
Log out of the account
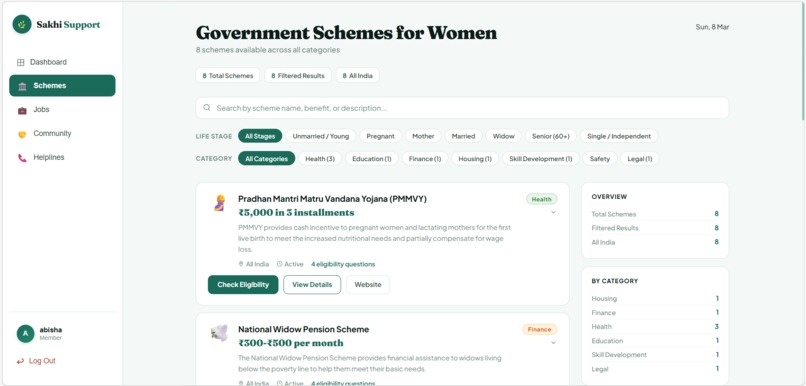point(36,361)
